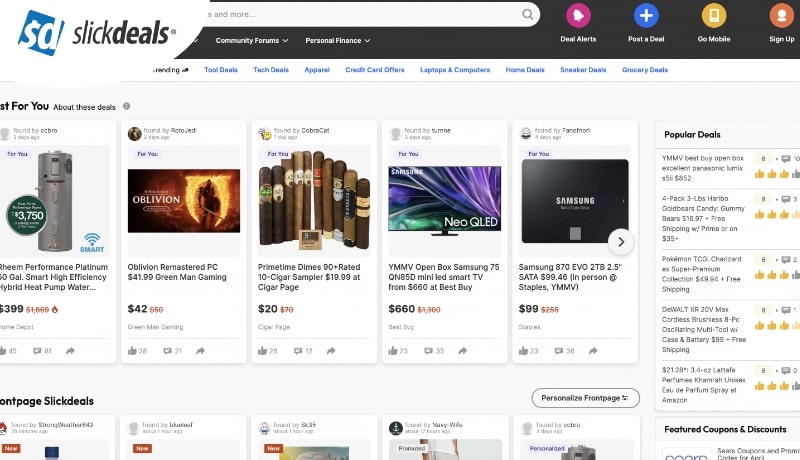Open the Slickdeals logo home link
800x460 pixels.
tap(97, 33)
